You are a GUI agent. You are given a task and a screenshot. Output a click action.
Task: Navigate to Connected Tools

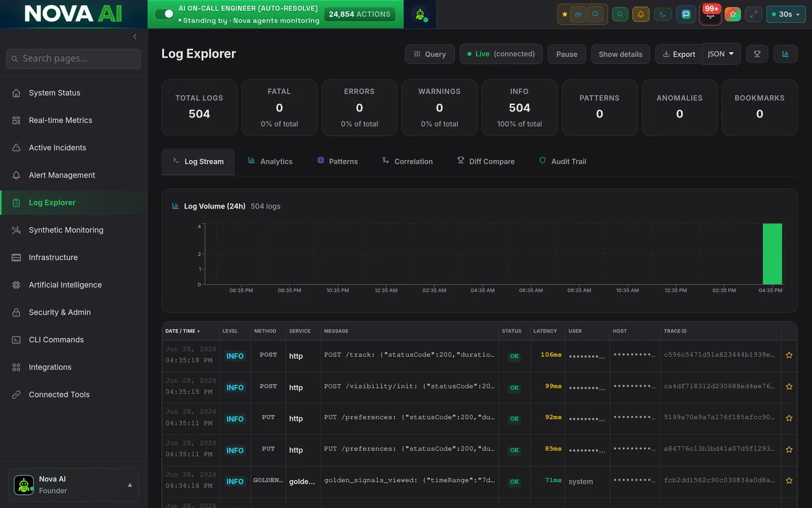[x=74, y=395]
